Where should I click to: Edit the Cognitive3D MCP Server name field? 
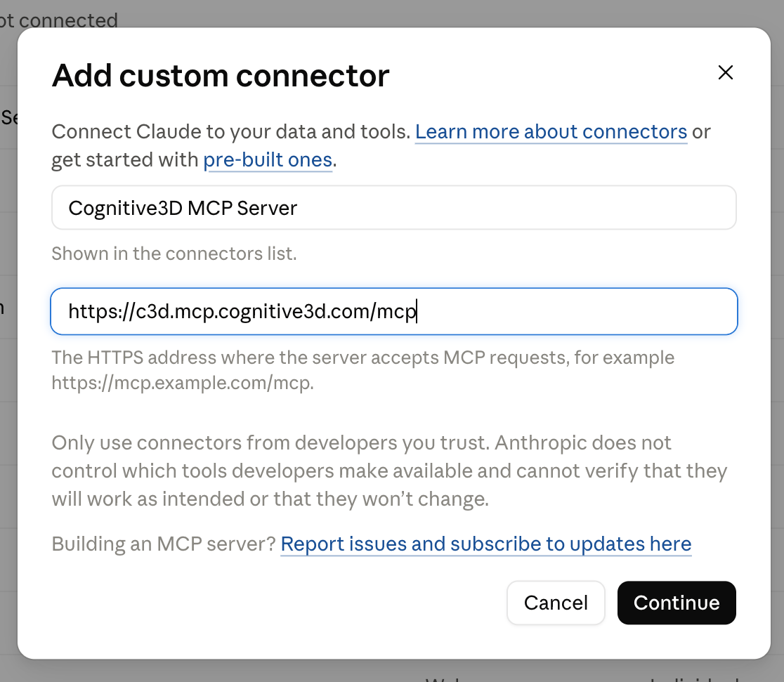(x=394, y=207)
